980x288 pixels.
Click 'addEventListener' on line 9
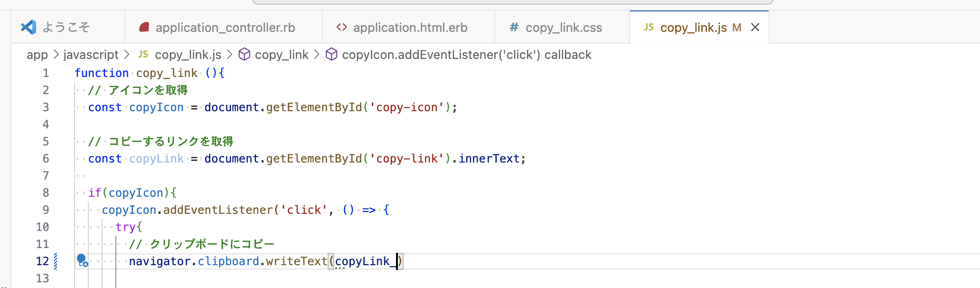tap(218, 210)
